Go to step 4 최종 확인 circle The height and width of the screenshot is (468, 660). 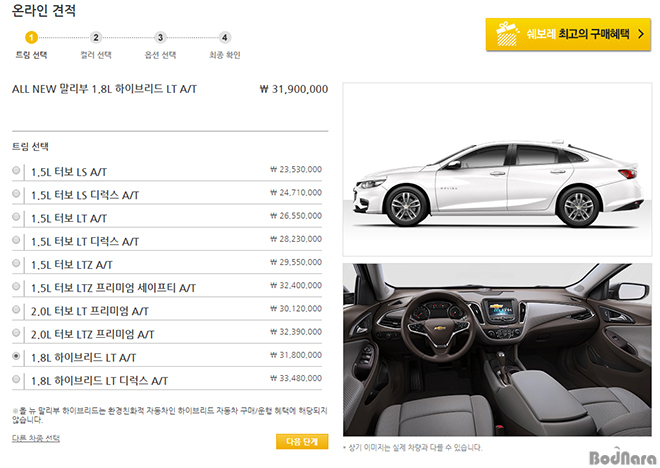(x=225, y=37)
